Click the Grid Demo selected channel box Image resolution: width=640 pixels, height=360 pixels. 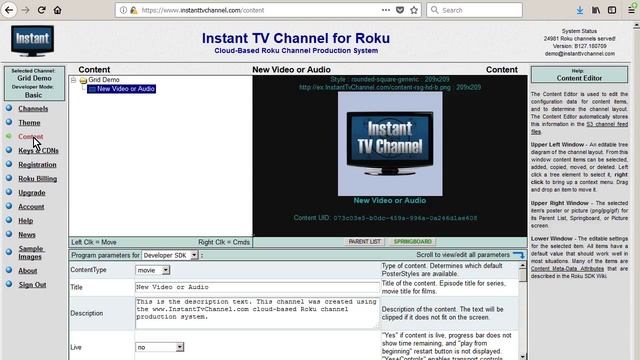[x=34, y=83]
